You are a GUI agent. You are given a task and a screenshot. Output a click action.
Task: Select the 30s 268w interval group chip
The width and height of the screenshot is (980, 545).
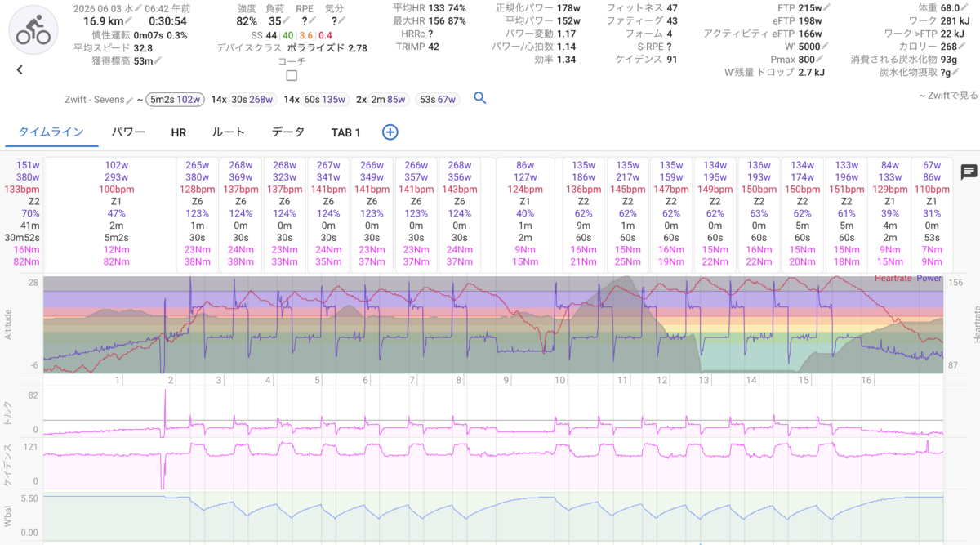(253, 100)
